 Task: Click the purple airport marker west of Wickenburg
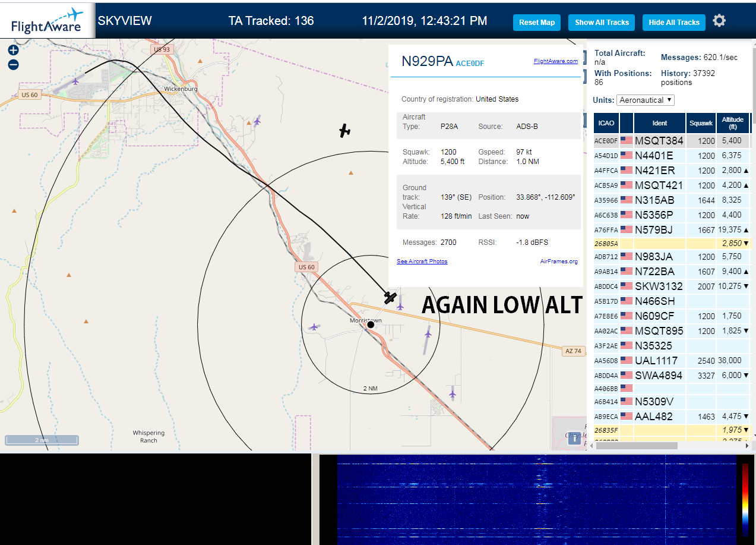coord(75,81)
